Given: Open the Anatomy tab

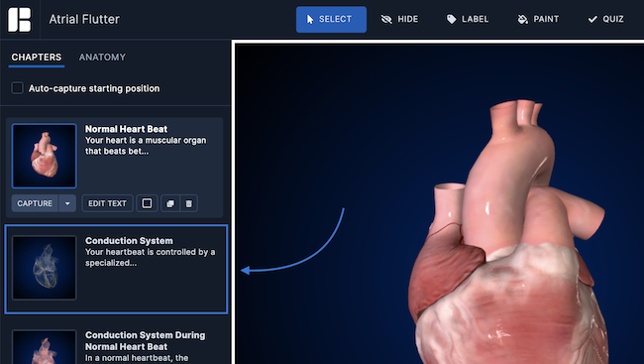Looking at the screenshot, I should click(102, 58).
